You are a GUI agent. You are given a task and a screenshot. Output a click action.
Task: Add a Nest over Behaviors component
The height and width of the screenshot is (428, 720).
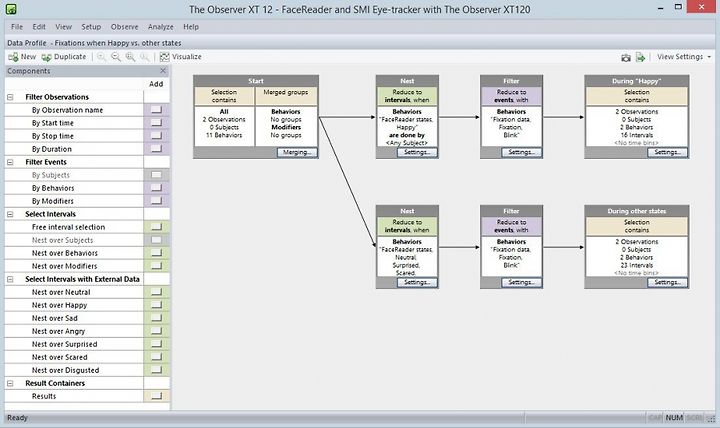click(x=157, y=253)
